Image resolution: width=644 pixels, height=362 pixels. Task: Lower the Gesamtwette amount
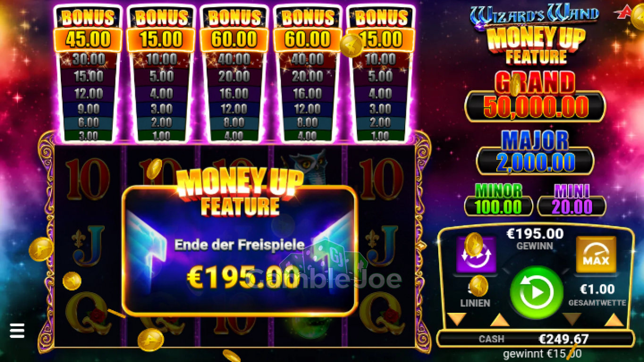point(572,320)
